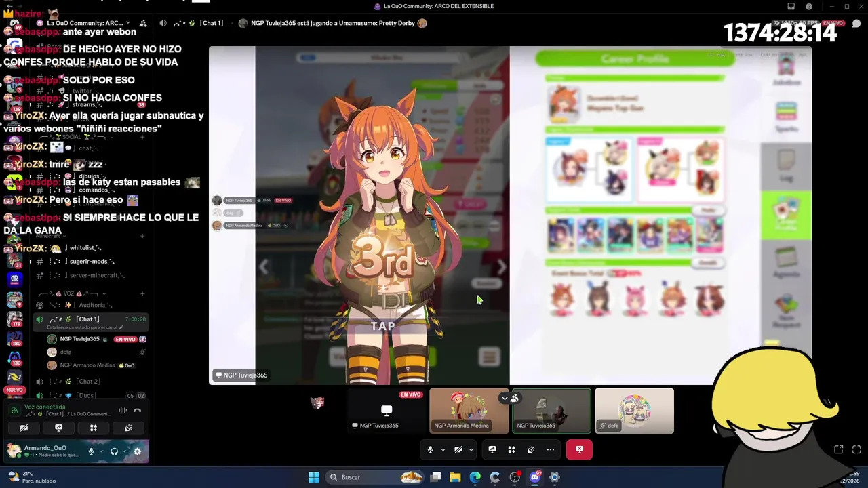
Task: Start an activity from call control bar
Action: (512, 449)
